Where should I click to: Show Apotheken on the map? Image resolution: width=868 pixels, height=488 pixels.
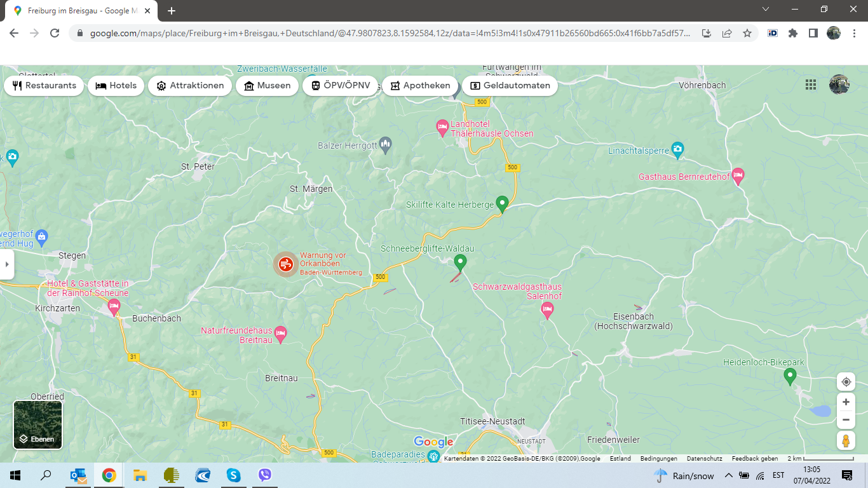420,86
